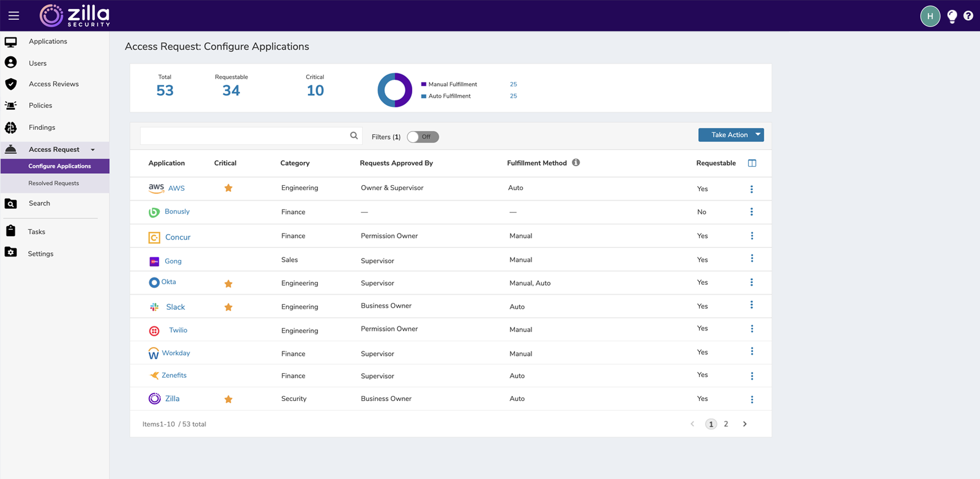Open the Gong application link
The height and width of the screenshot is (479, 980).
tap(173, 261)
